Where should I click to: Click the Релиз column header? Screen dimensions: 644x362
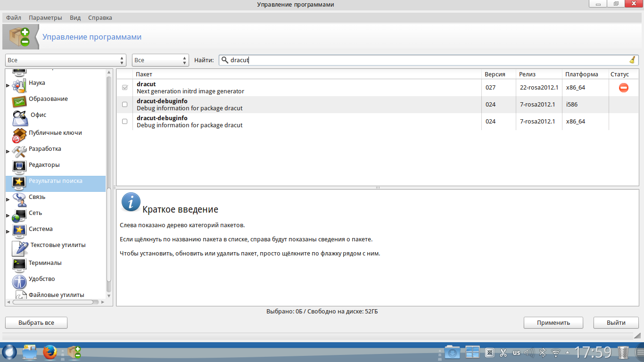click(539, 74)
